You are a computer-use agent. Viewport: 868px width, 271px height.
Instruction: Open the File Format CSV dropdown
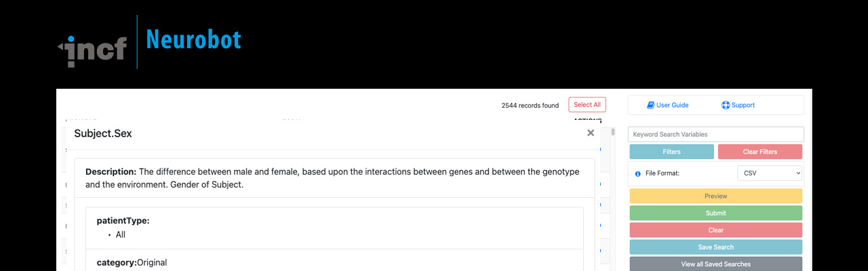tap(769, 173)
